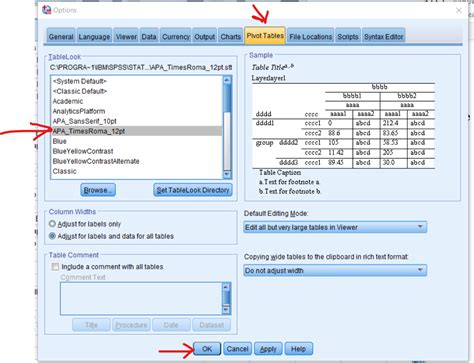Click the Browse... button
This screenshot has width=474, height=363.
click(98, 190)
